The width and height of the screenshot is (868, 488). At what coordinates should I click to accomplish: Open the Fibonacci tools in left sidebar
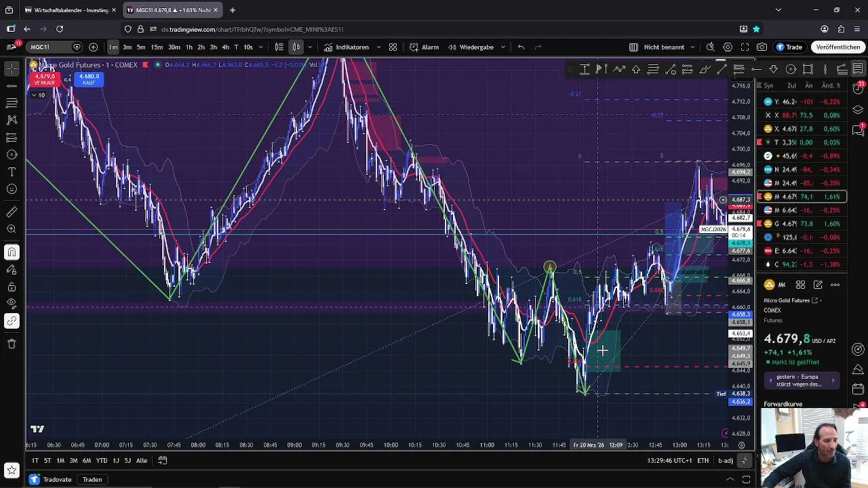pyautogui.click(x=12, y=102)
